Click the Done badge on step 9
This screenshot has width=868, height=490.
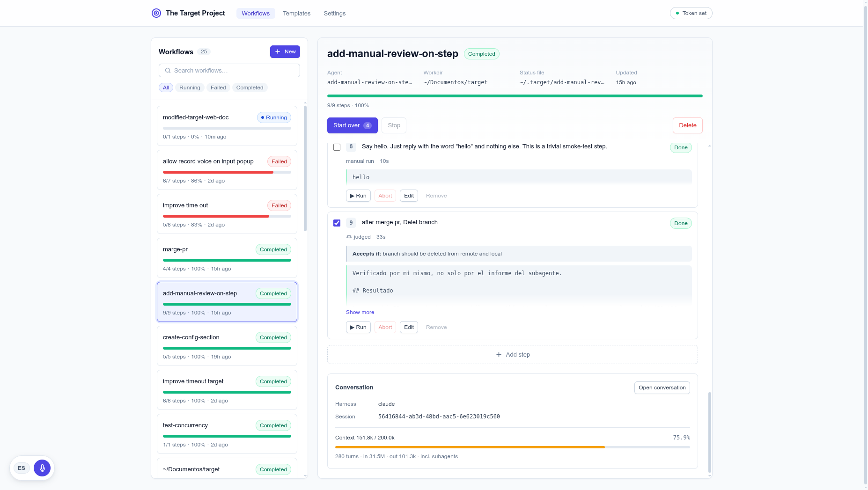681,223
